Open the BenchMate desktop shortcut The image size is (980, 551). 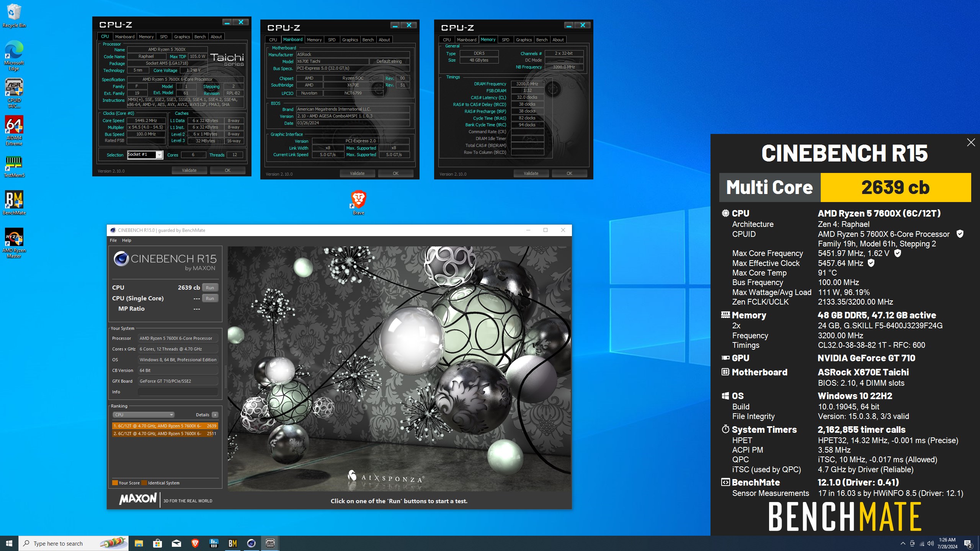click(14, 203)
